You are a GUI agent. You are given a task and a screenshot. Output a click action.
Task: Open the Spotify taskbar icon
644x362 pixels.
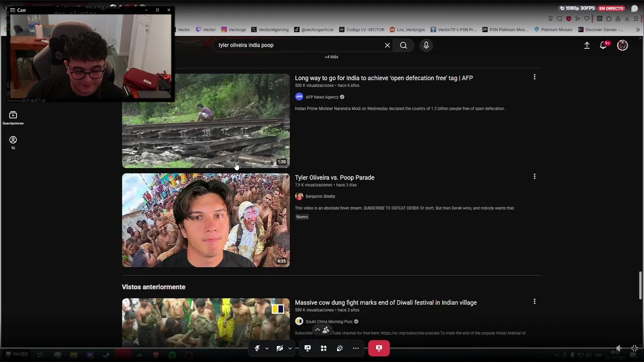(173, 355)
